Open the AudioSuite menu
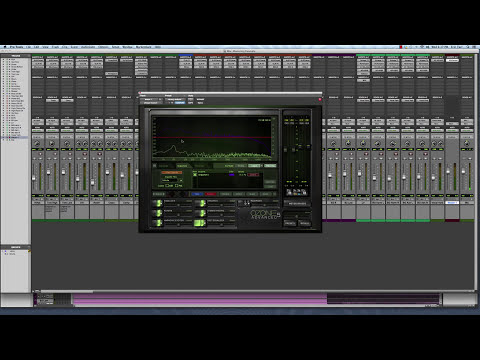This screenshot has height=360, width=480. click(x=88, y=47)
